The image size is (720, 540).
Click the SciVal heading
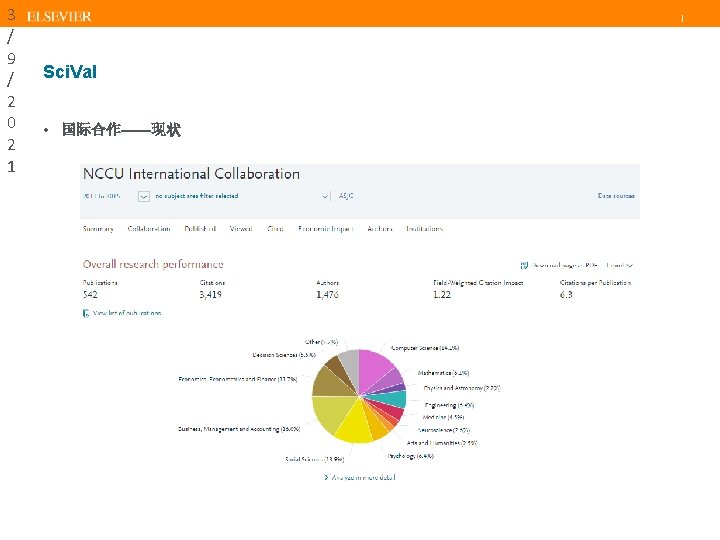point(70,72)
